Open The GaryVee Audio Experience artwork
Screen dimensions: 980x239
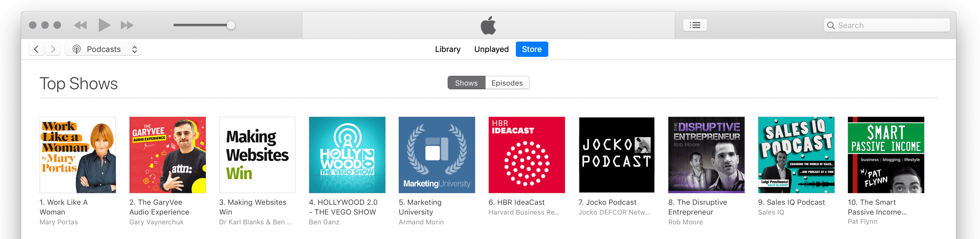[167, 155]
